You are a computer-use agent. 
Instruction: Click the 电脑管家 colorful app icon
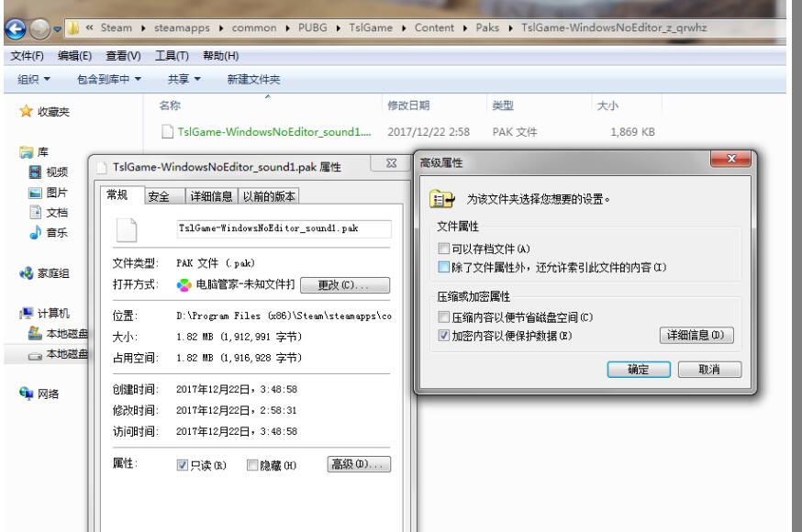click(x=184, y=284)
